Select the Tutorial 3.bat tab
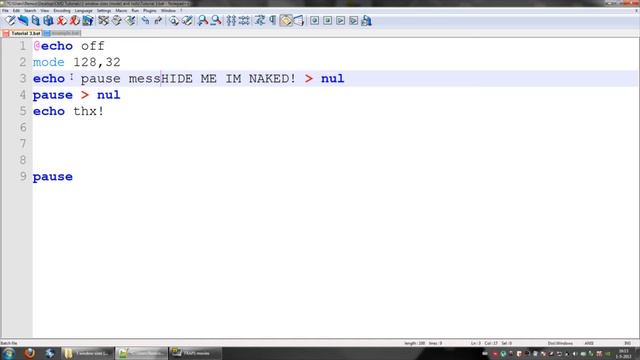The height and width of the screenshot is (360, 640). point(22,33)
